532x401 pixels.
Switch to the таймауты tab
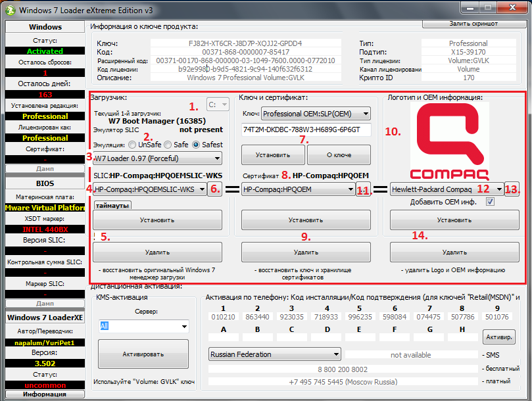[112, 205]
